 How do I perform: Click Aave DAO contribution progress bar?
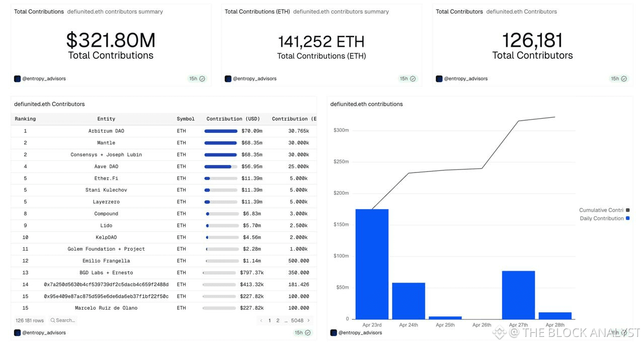pyautogui.click(x=221, y=166)
